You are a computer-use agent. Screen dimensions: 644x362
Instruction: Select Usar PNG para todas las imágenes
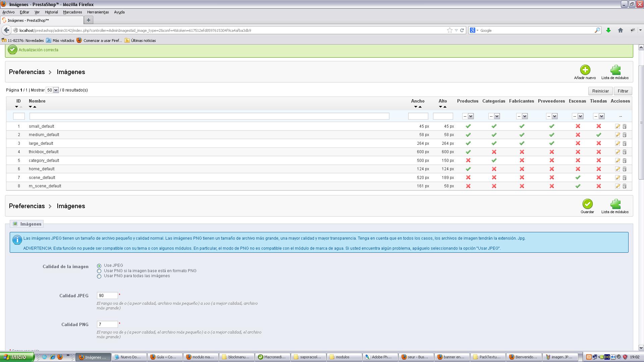pos(99,276)
